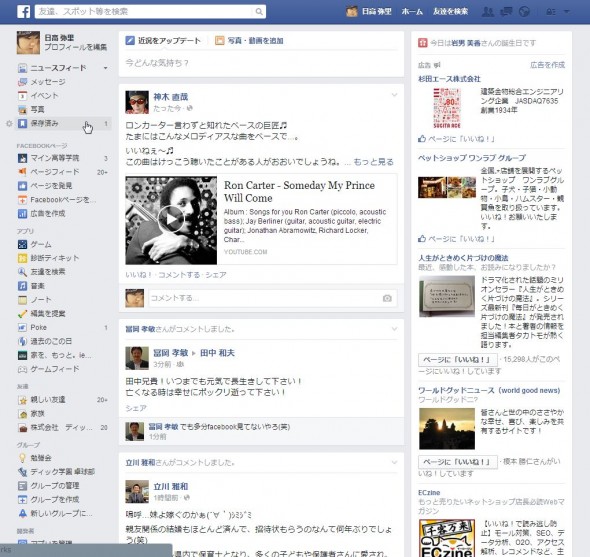Click プロフィールを編集 link
The height and width of the screenshot is (557, 590).
[76, 47]
